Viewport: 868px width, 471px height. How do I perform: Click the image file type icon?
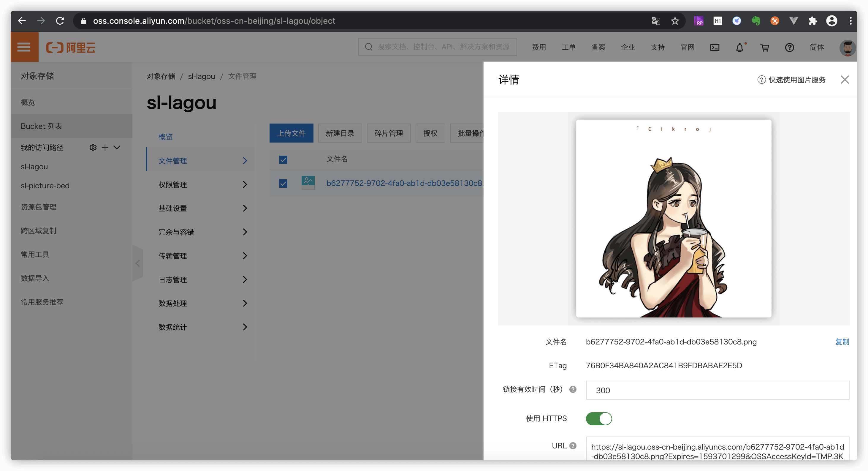pos(308,183)
